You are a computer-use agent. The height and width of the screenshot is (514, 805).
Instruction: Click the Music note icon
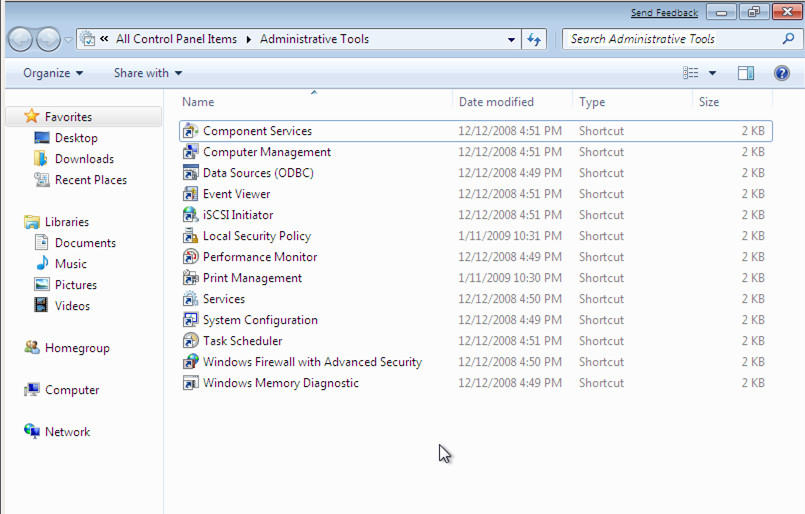click(42, 263)
